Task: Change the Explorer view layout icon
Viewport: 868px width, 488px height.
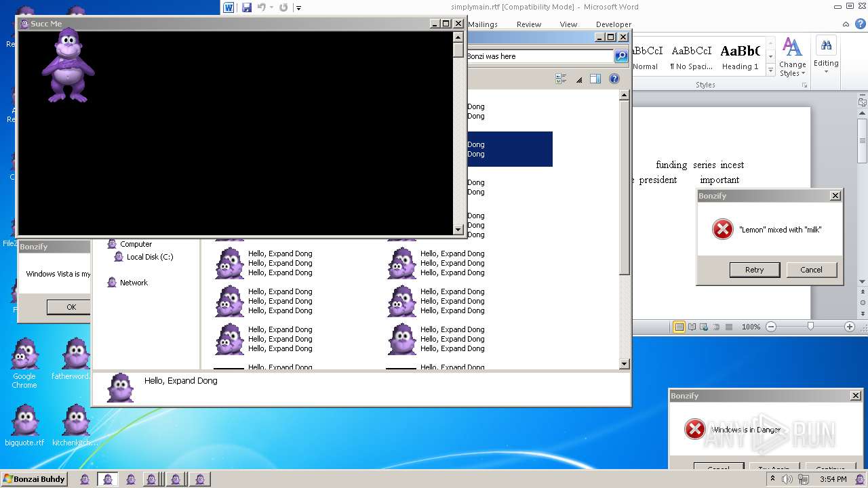Action: (x=561, y=79)
